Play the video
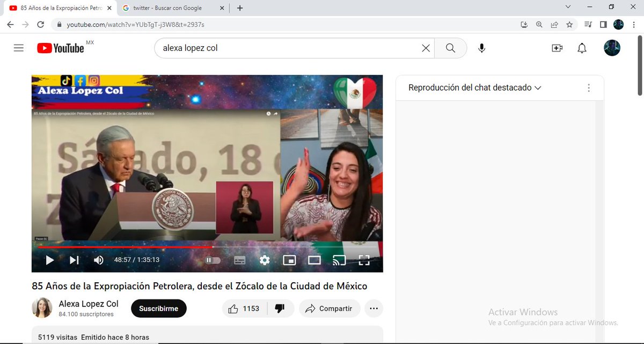Image resolution: width=644 pixels, height=344 pixels. (49, 260)
